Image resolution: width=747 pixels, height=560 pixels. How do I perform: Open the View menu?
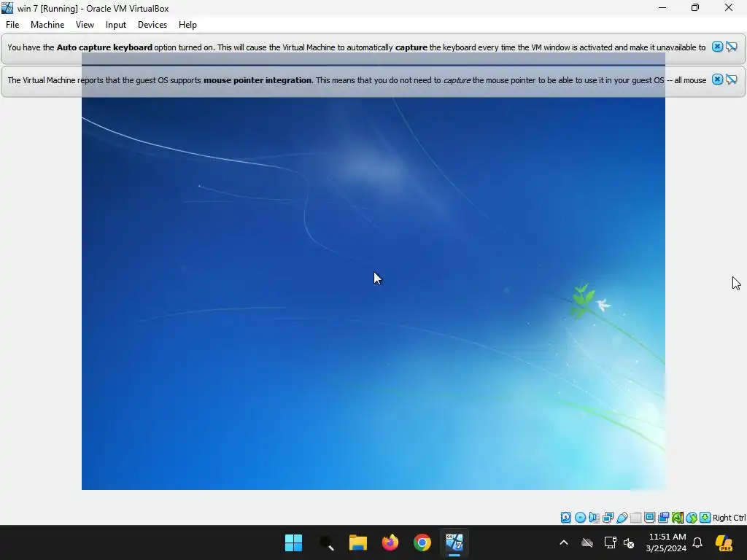85,25
